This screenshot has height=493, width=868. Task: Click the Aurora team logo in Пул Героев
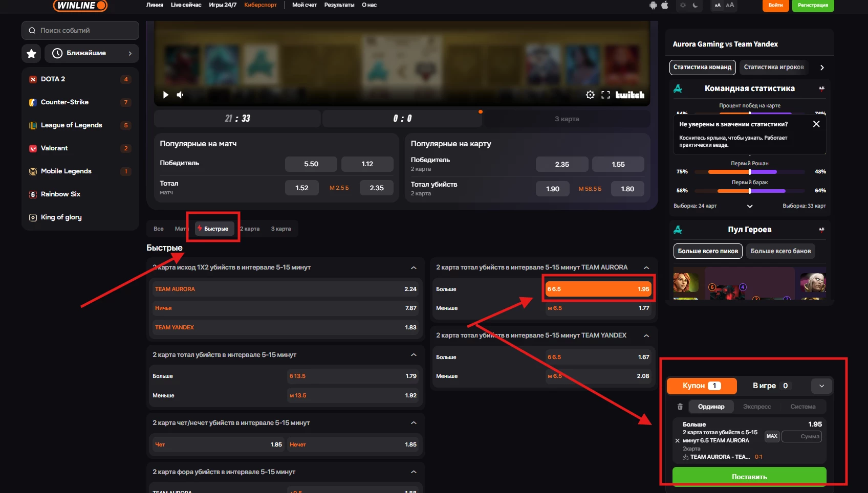click(678, 230)
